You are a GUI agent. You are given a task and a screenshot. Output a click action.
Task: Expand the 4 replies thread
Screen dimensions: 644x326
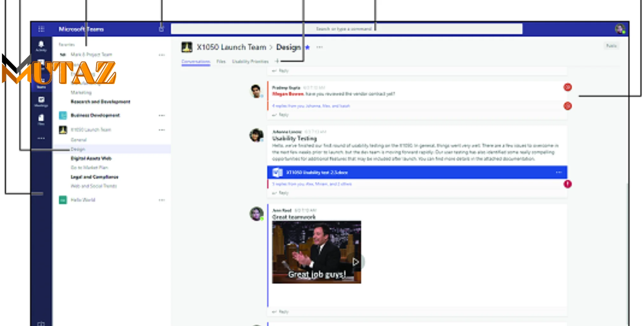[x=311, y=106]
